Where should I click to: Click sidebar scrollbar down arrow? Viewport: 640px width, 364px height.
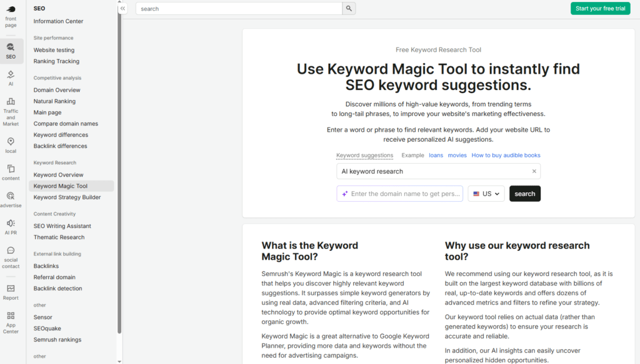[119, 362]
